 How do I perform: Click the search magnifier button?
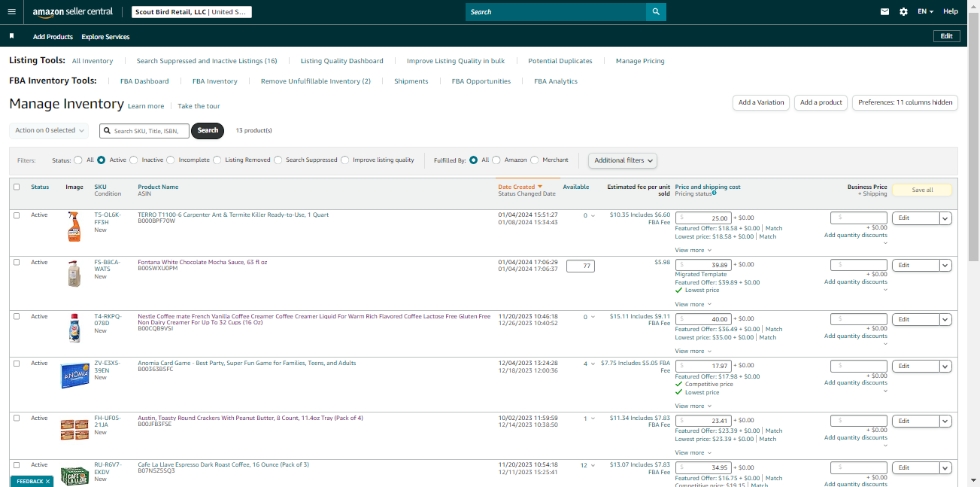(x=656, y=11)
